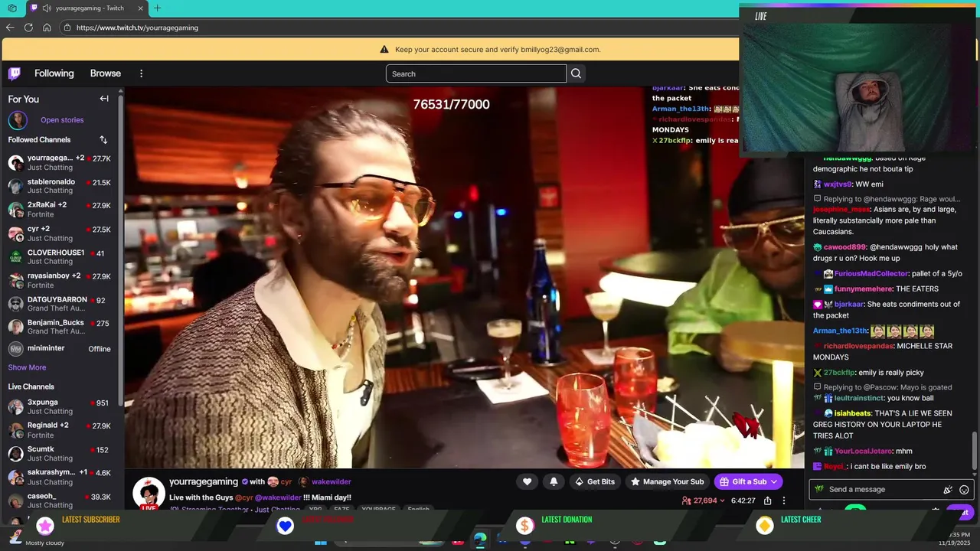Click the party popper celebration icon

click(x=948, y=490)
